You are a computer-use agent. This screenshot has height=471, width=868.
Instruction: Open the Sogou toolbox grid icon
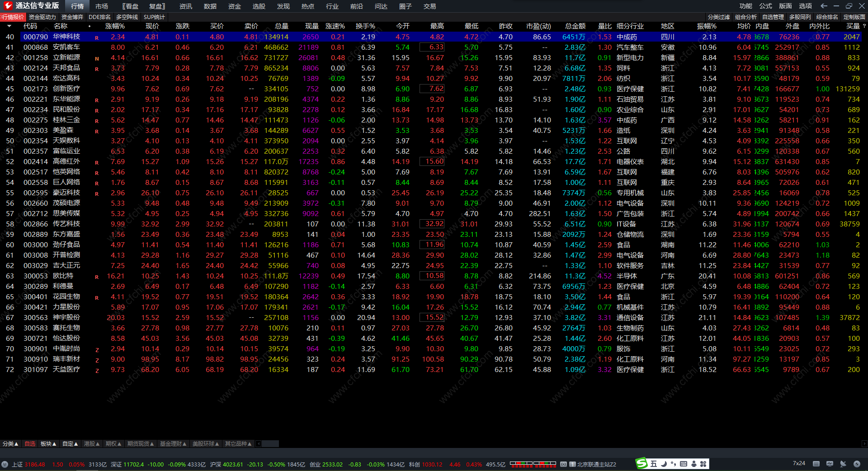click(703, 464)
